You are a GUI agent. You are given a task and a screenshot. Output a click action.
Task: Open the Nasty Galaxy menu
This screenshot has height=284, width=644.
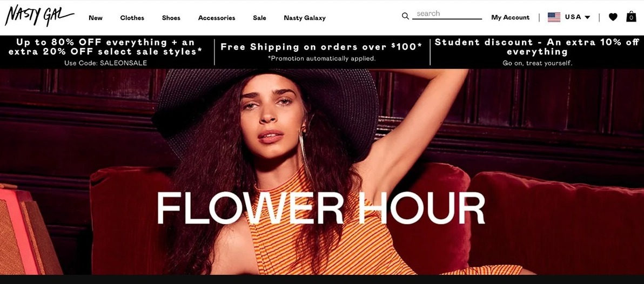[x=305, y=18]
